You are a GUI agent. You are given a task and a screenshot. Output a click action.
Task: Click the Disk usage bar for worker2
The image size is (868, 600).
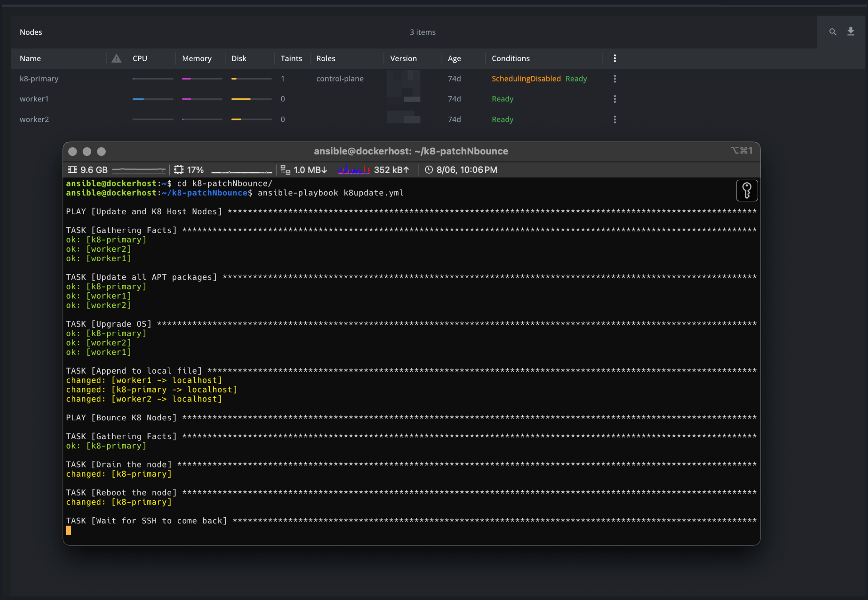click(251, 119)
